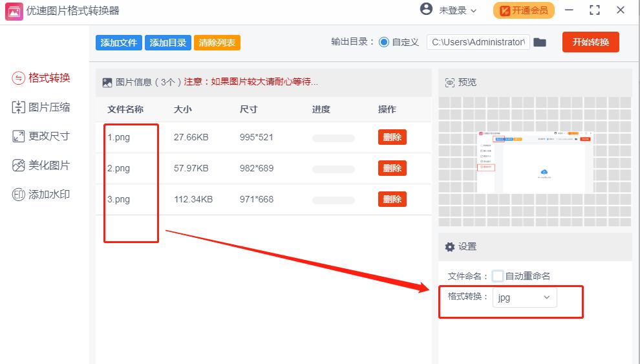
Task: Click 尺寸 column header
Action: point(249,109)
